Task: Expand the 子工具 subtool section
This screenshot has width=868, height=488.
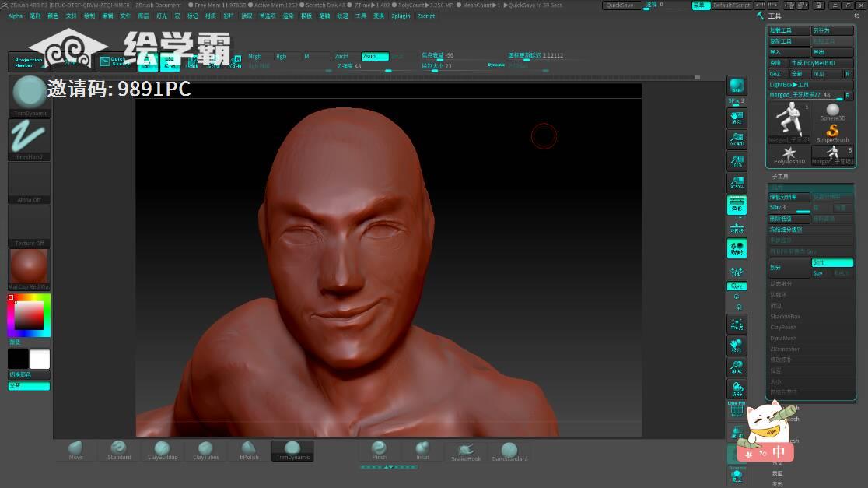Action: 780,176
